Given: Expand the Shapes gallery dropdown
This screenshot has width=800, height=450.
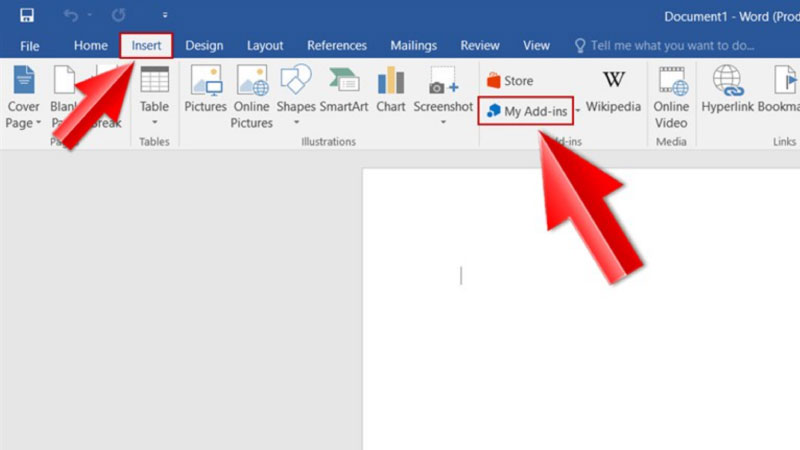Looking at the screenshot, I should coord(296,123).
